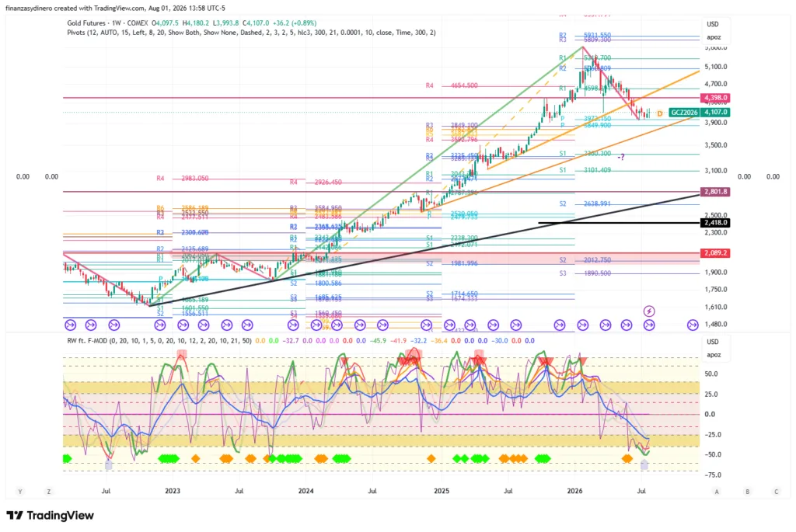Click the 2023 label on the time axis
Viewport: 796px width, 532px height.
[173, 491]
